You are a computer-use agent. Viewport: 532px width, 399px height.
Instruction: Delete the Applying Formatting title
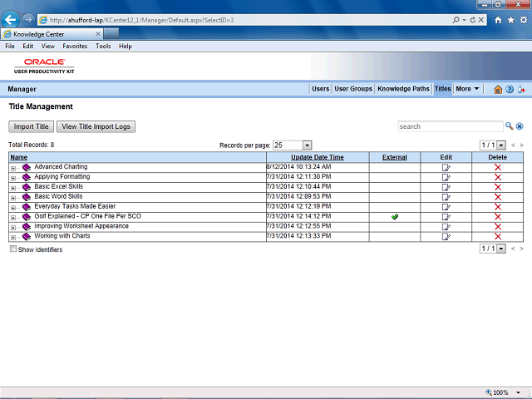click(x=498, y=177)
